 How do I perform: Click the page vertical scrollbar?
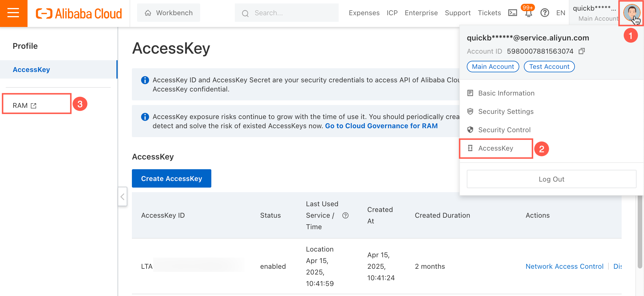click(x=640, y=232)
